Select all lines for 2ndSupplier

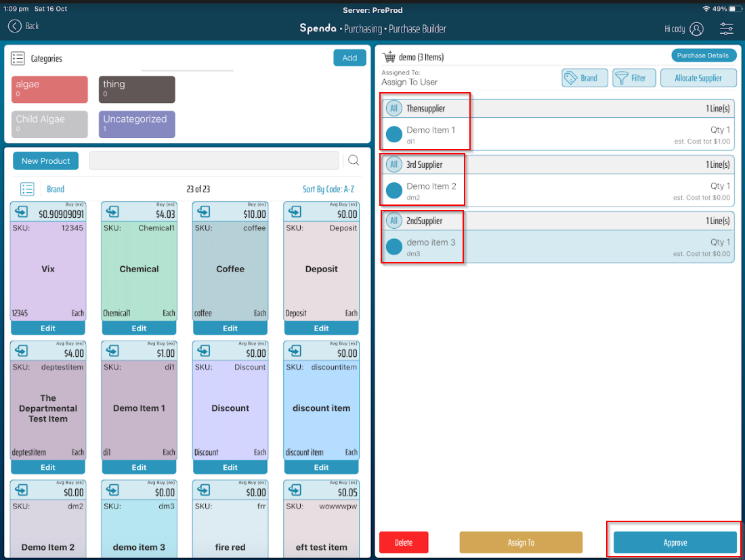tap(394, 221)
